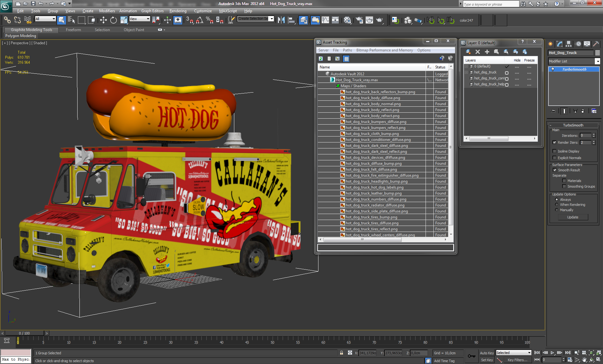This screenshot has width=603, height=364.
Task: Open Key Filters dialog
Action: tap(517, 360)
